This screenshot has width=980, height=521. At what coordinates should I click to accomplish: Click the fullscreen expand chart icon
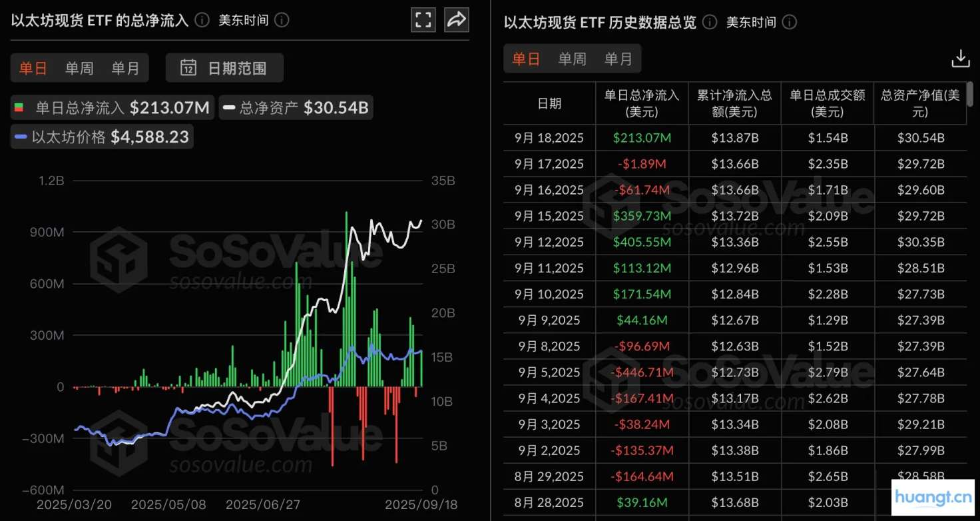click(423, 20)
